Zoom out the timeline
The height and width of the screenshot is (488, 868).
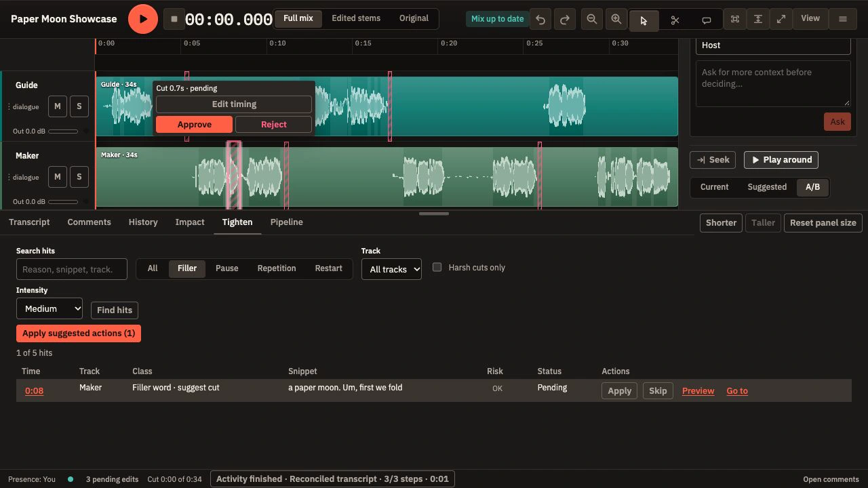[x=592, y=20]
